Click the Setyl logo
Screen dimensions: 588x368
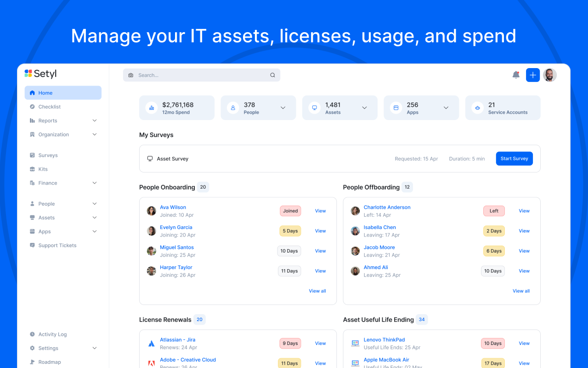pyautogui.click(x=40, y=74)
